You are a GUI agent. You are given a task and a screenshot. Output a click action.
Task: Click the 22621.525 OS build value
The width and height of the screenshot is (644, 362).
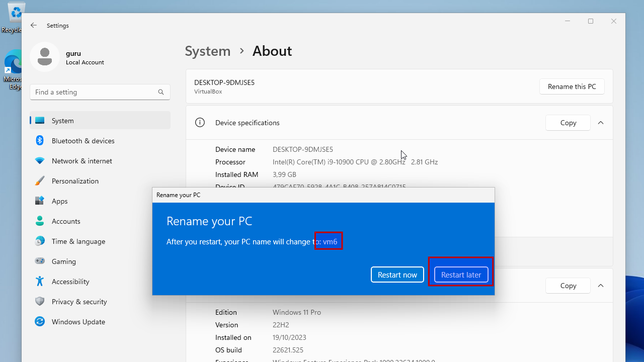point(288,350)
